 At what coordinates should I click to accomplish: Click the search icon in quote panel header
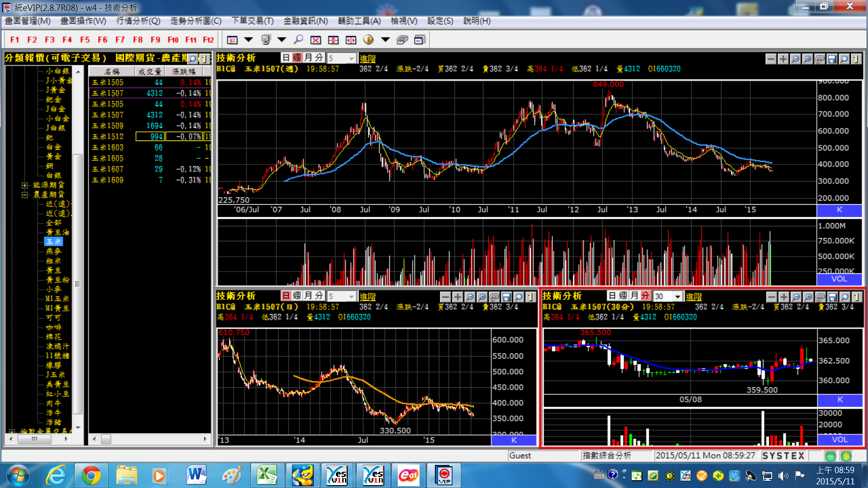coord(193,59)
